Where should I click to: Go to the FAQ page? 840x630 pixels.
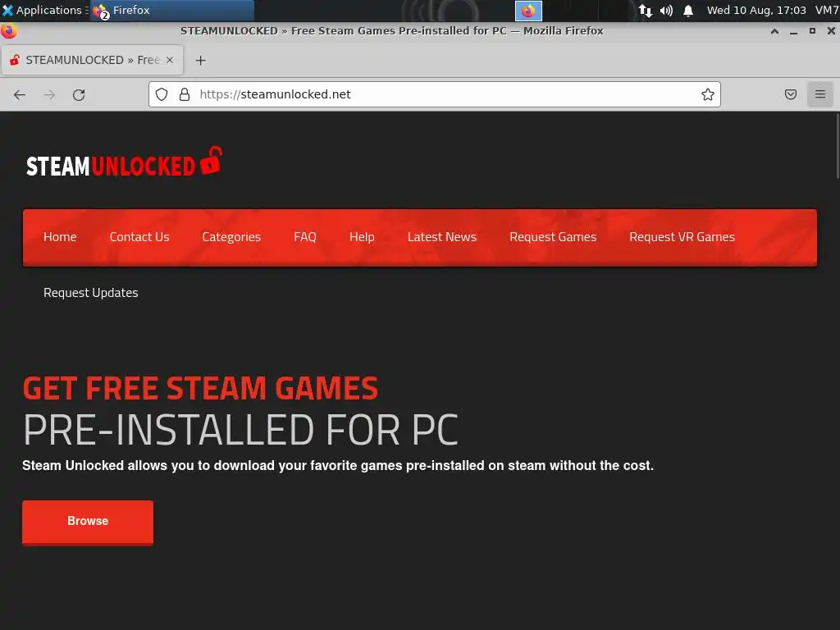[x=305, y=237]
